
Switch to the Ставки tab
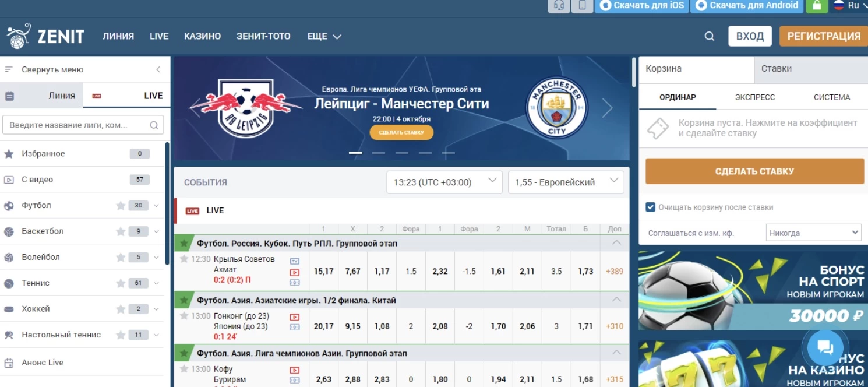coord(810,69)
